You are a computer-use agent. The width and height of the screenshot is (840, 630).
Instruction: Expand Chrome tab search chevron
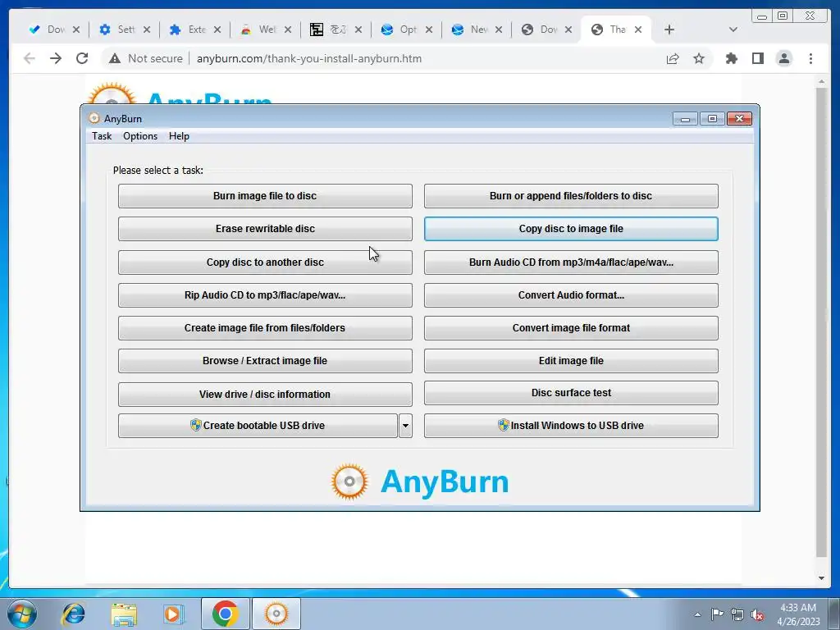tap(733, 30)
